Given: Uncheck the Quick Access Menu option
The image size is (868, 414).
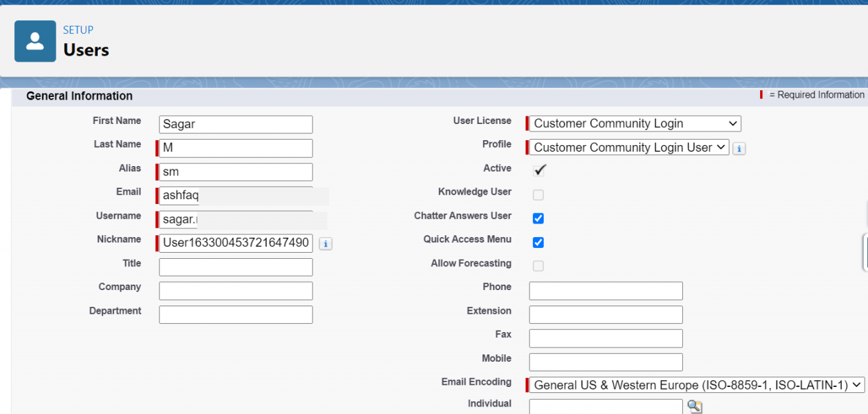Looking at the screenshot, I should [538, 242].
